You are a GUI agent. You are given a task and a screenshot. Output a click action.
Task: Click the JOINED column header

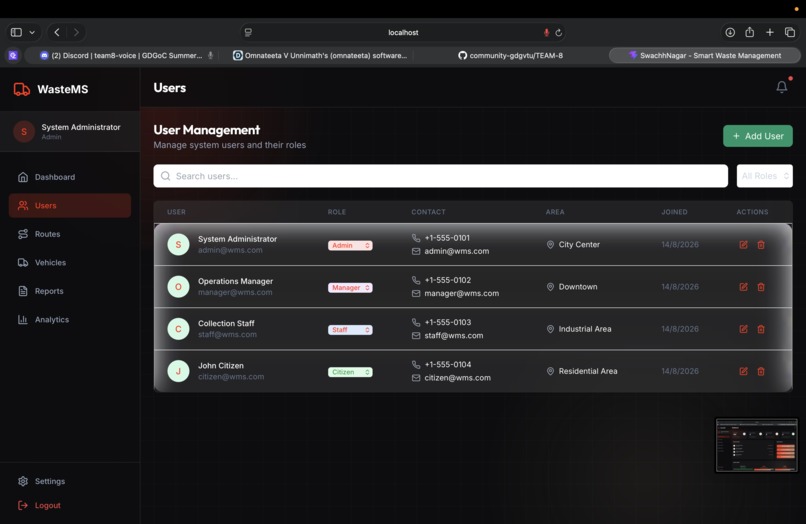pyautogui.click(x=674, y=212)
